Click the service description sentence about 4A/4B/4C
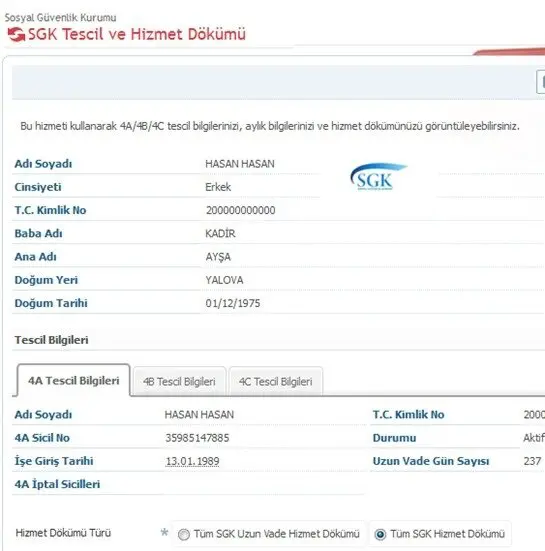 point(270,126)
